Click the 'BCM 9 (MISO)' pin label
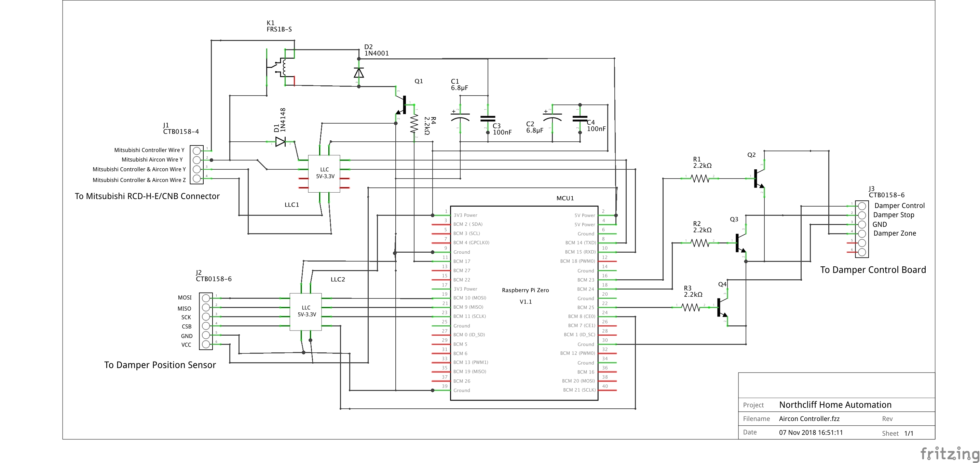The height and width of the screenshot is (463, 980). click(468, 307)
